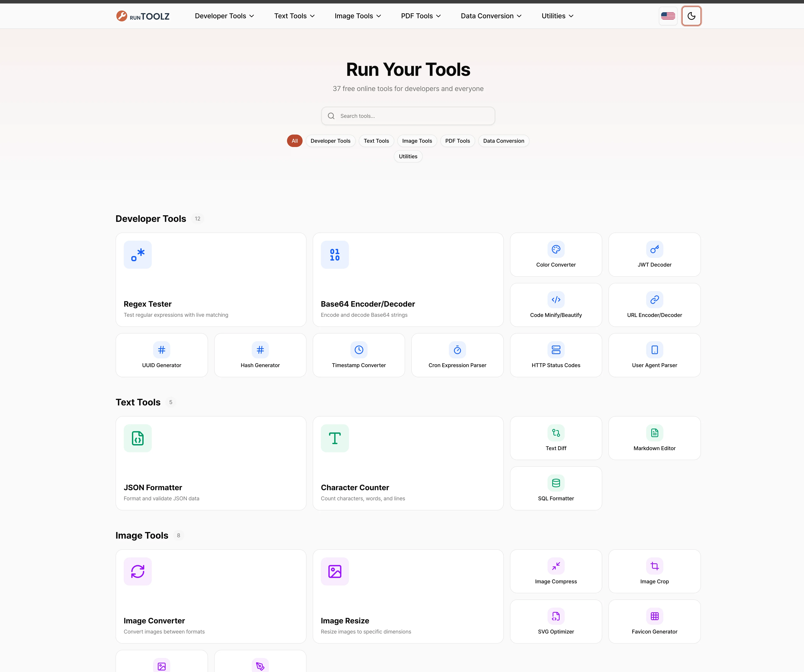
Task: Select the Image Crop tool icon
Action: point(654,566)
